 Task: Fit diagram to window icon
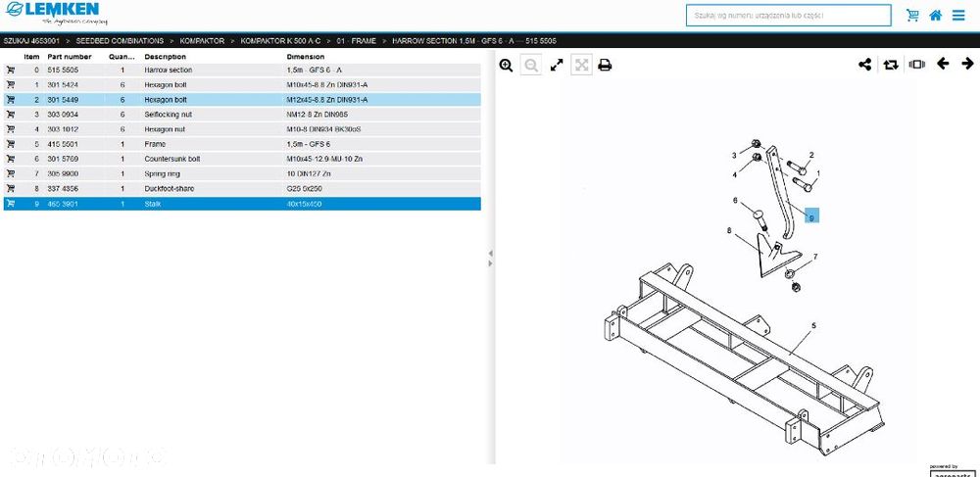[x=582, y=65]
